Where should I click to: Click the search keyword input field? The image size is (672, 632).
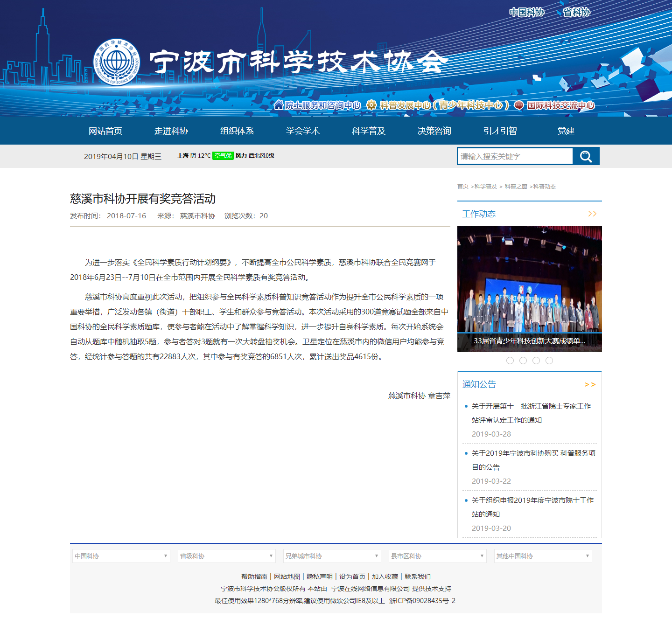[x=515, y=156]
